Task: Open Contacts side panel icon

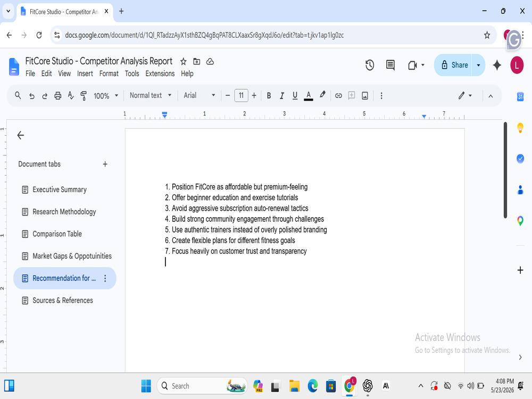Action: point(520,190)
